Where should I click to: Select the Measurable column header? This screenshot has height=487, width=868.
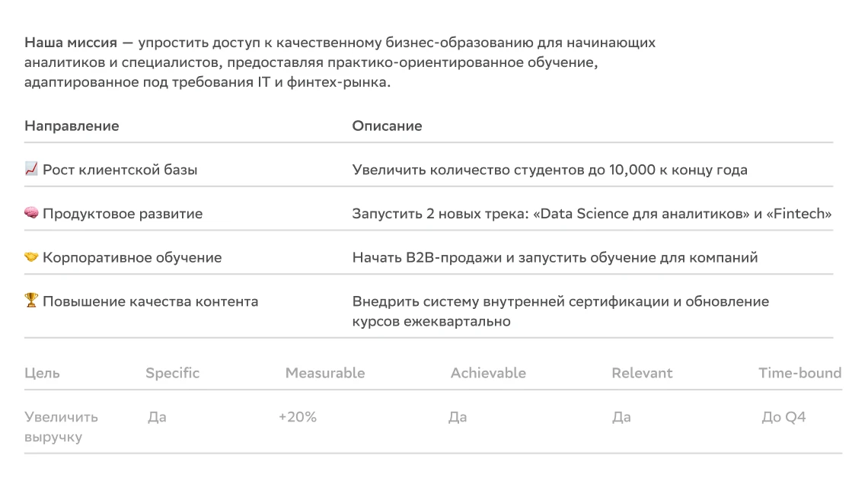point(324,373)
